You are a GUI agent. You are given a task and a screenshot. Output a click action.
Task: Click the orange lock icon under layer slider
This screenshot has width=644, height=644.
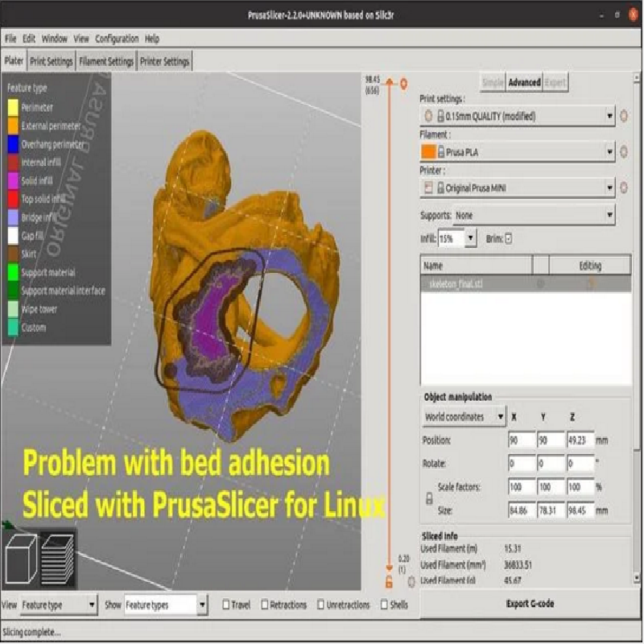click(389, 581)
